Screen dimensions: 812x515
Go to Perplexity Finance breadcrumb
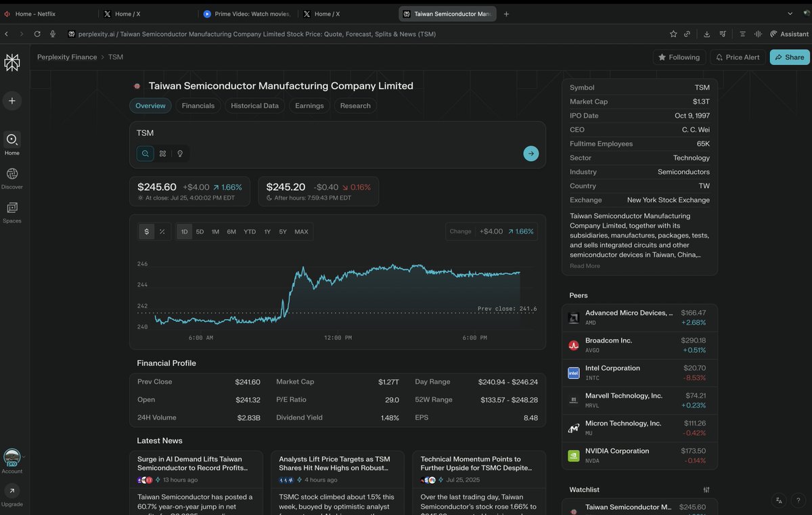click(67, 58)
